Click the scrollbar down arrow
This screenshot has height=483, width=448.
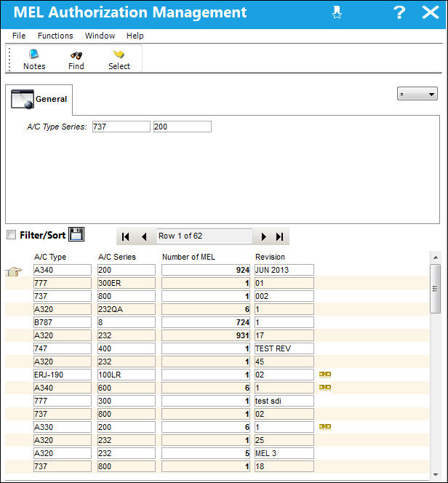coord(436,474)
